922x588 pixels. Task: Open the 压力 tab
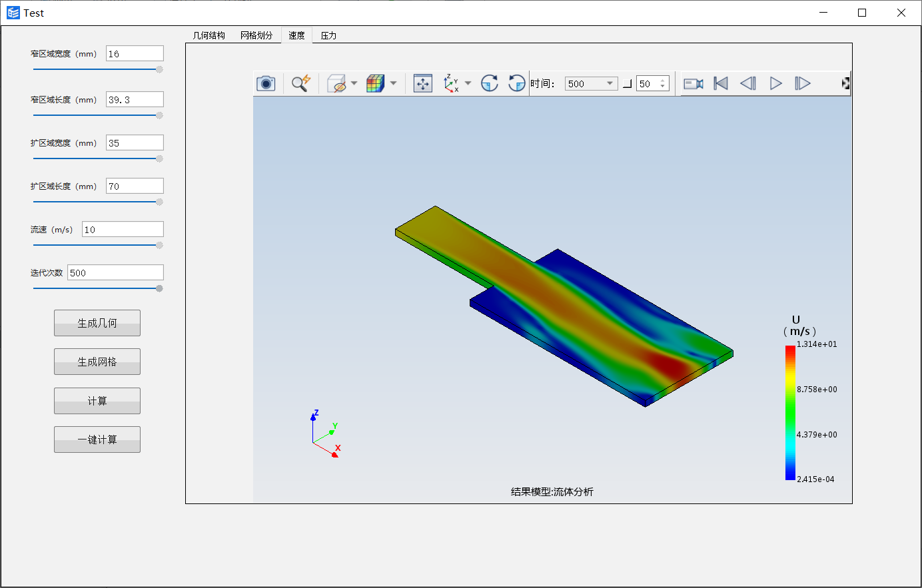click(x=328, y=35)
